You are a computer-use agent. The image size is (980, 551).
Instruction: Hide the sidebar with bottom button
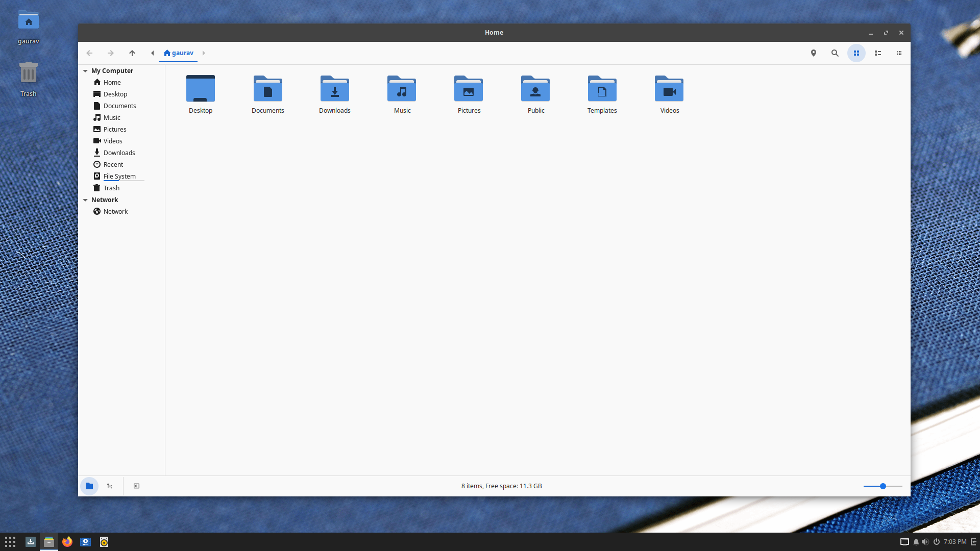[136, 486]
